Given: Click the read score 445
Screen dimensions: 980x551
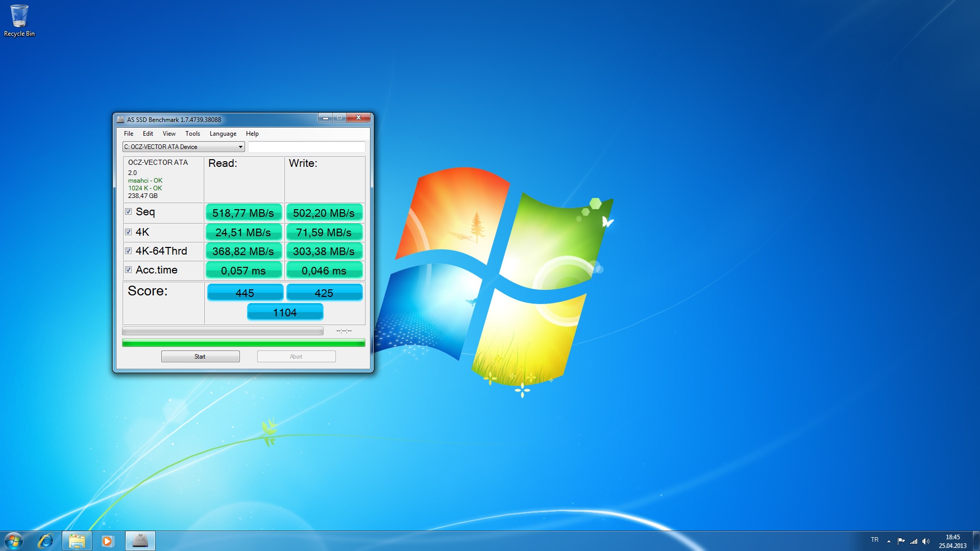Looking at the screenshot, I should 245,293.
